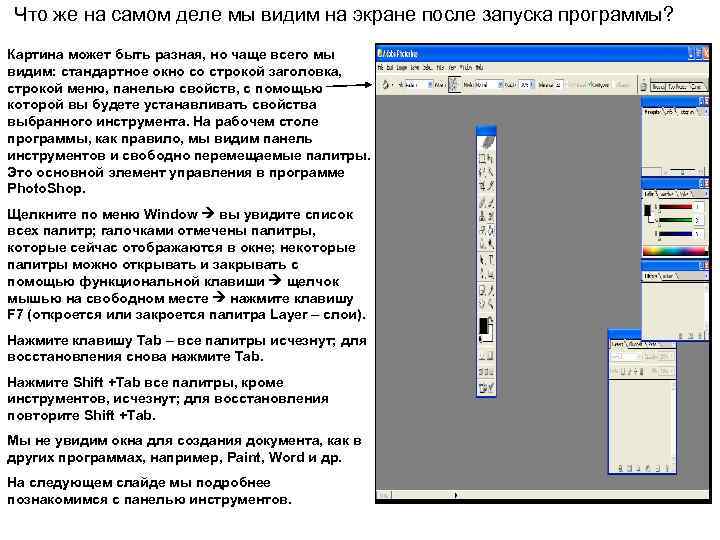
Task: Open the Navigator palette options menu arrow
Action: click(706, 112)
